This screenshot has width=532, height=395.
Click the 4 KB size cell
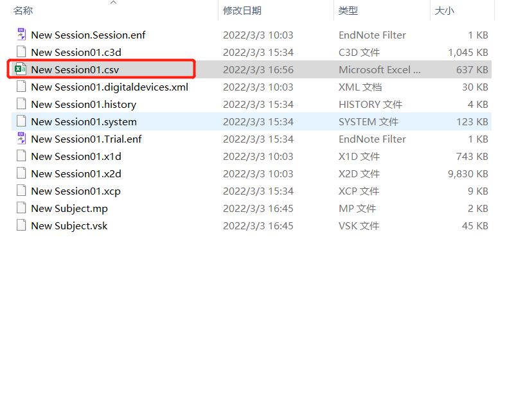pyautogui.click(x=478, y=105)
